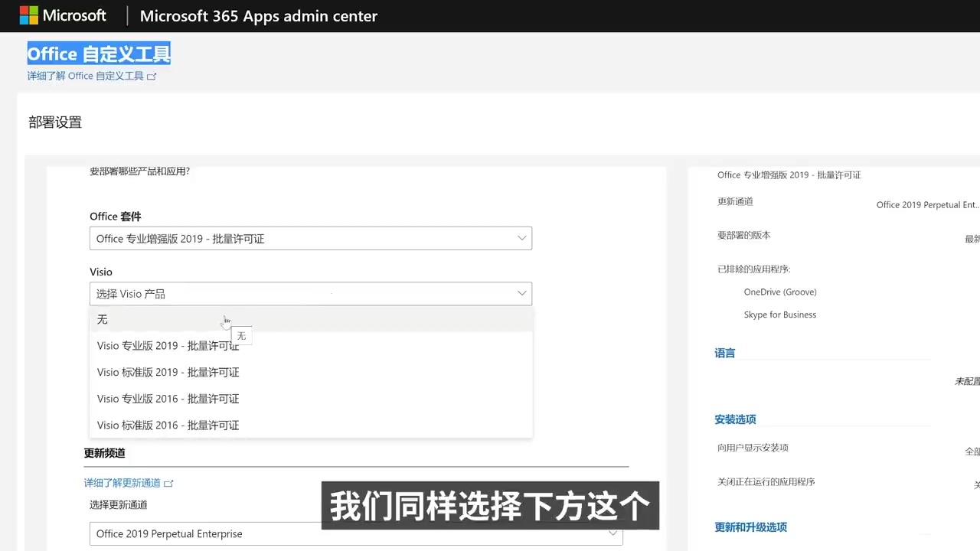Select 无 in Visio list

[311, 320]
